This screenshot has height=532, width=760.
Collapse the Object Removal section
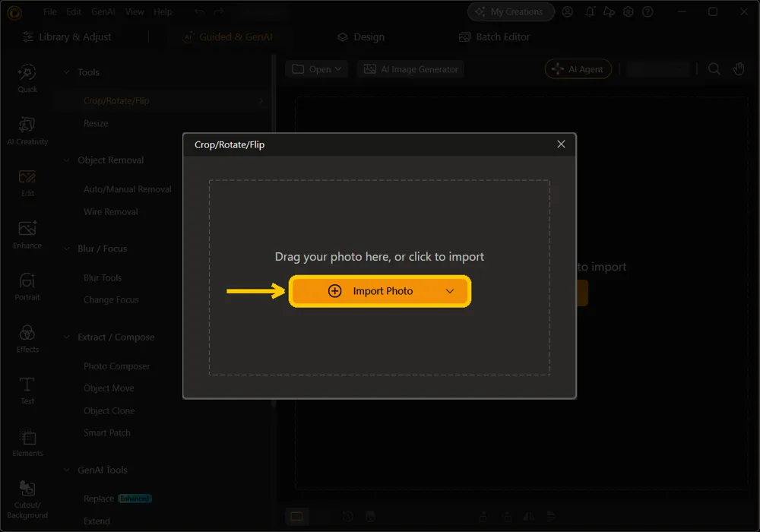[66, 160]
